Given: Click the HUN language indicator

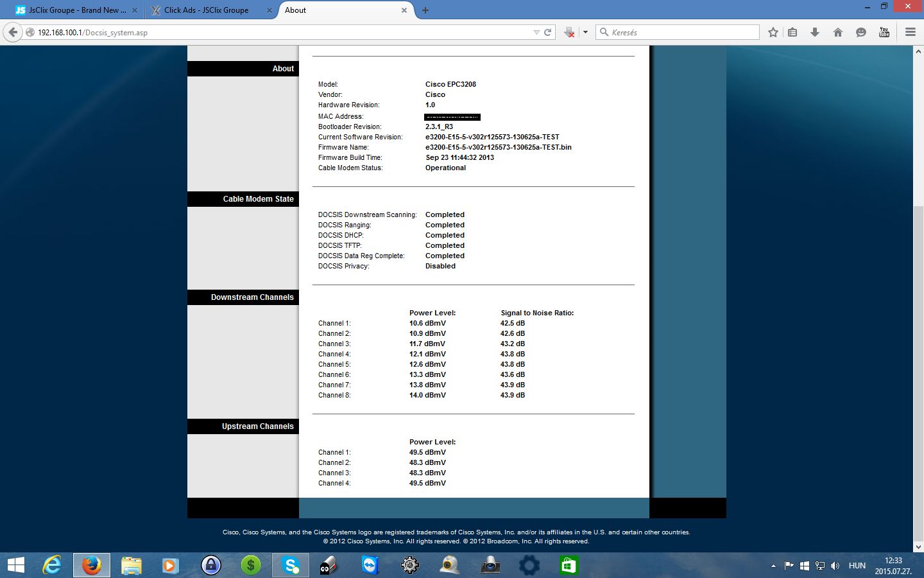Looking at the screenshot, I should pyautogui.click(x=857, y=566).
